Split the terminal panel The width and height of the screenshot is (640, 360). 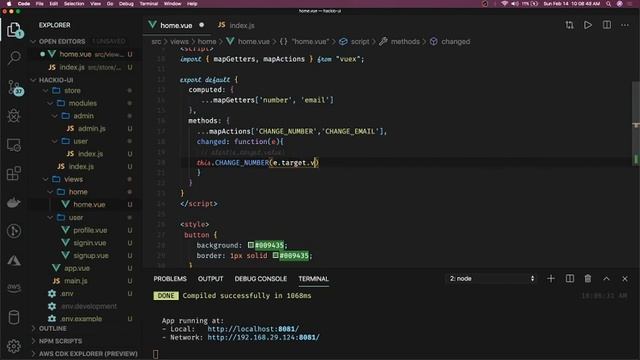click(570, 279)
